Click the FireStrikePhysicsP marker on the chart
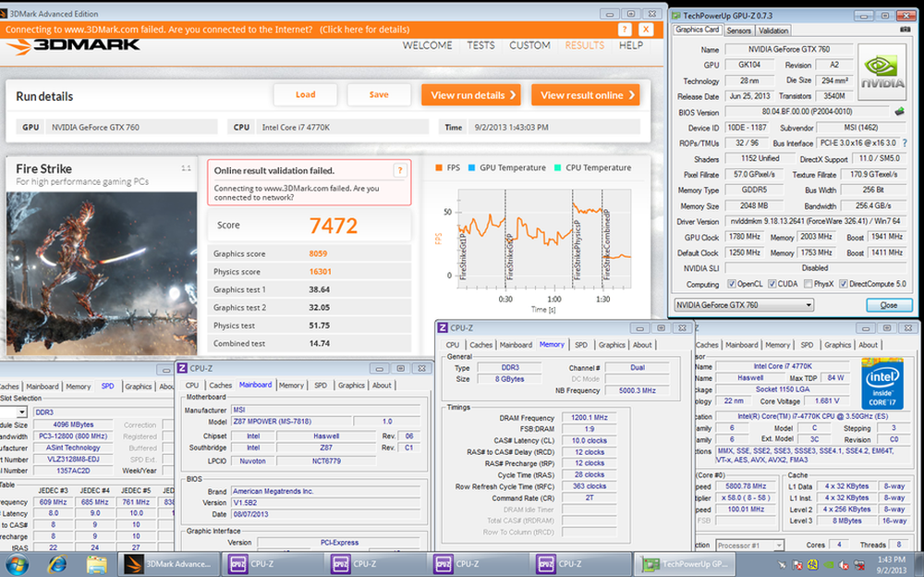 coord(577,251)
